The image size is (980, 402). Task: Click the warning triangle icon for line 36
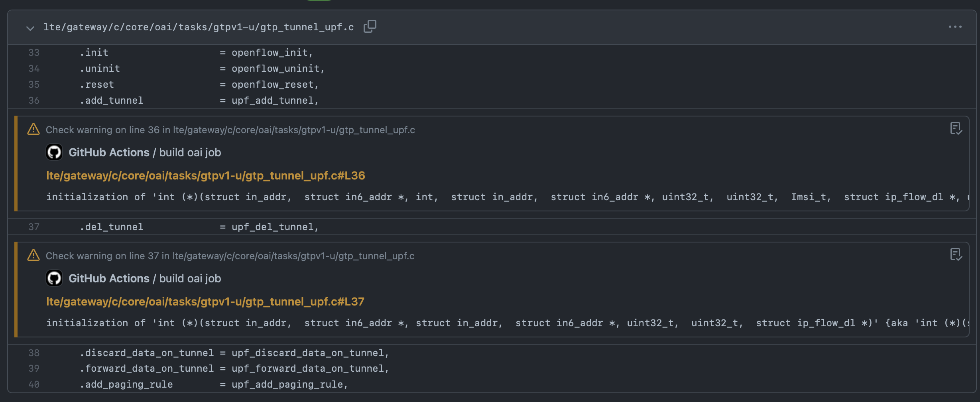pos(33,129)
